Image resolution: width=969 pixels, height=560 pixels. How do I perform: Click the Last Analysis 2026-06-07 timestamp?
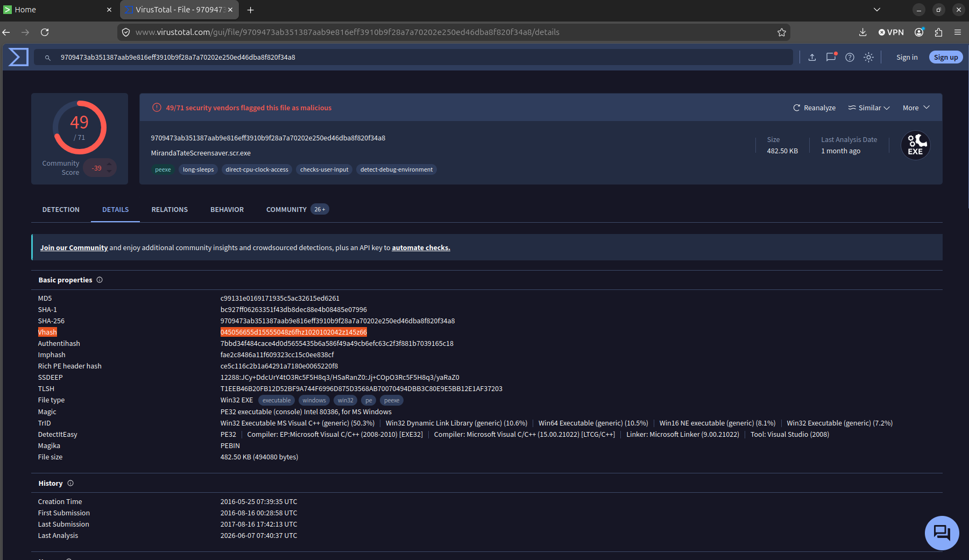pyautogui.click(x=259, y=535)
